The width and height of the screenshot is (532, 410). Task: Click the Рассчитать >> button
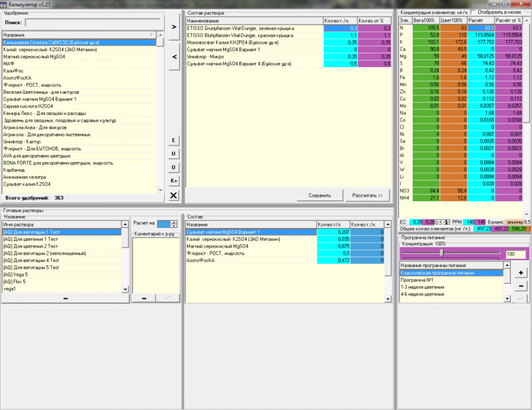click(368, 195)
